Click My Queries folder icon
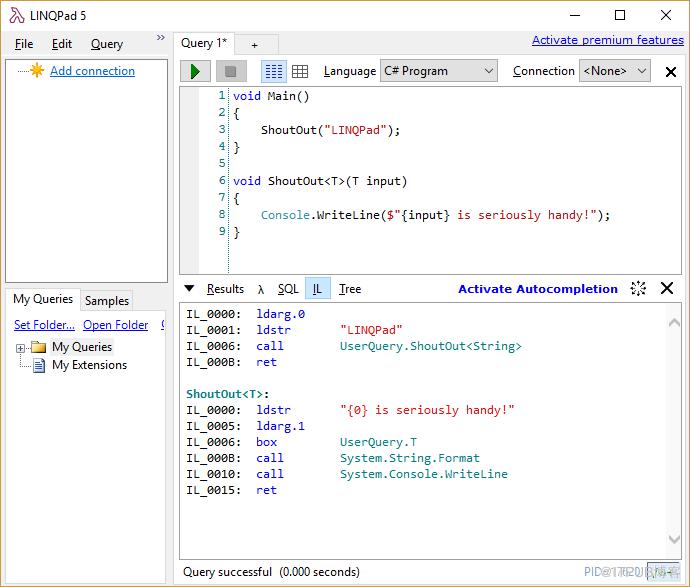This screenshot has height=587, width=690. point(39,347)
